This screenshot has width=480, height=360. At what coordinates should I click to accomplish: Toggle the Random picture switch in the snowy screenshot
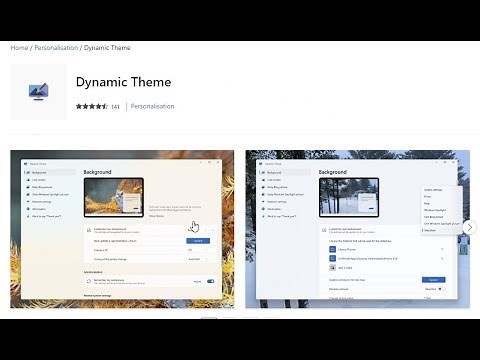[441, 289]
